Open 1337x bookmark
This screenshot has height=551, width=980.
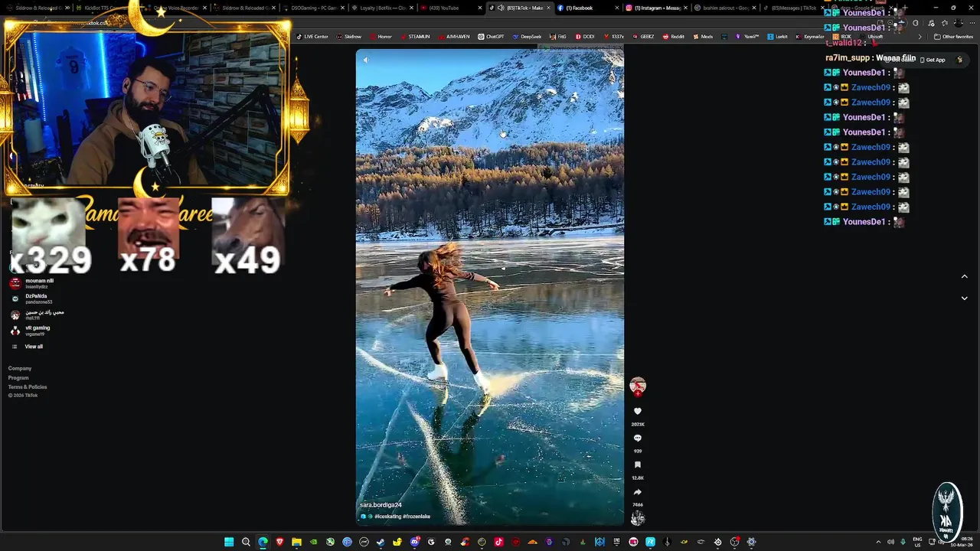click(x=614, y=37)
